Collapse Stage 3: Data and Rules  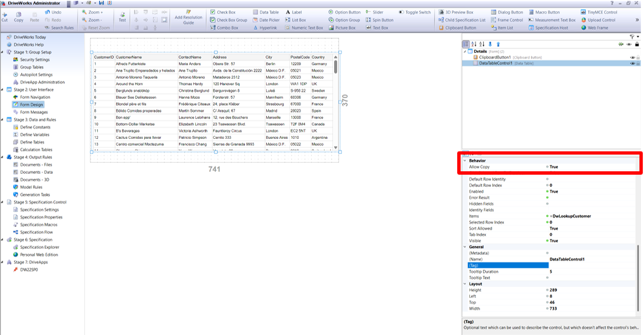3,119
